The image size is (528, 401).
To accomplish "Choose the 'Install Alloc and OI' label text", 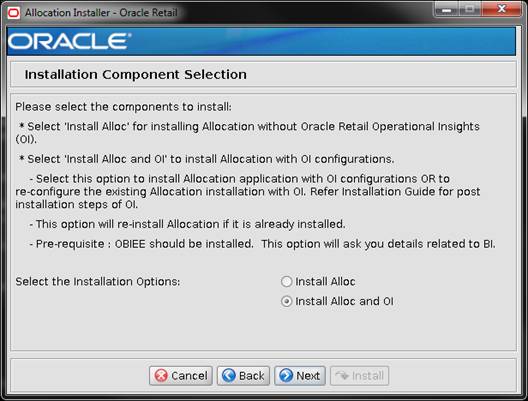I will pyautogui.click(x=344, y=301).
